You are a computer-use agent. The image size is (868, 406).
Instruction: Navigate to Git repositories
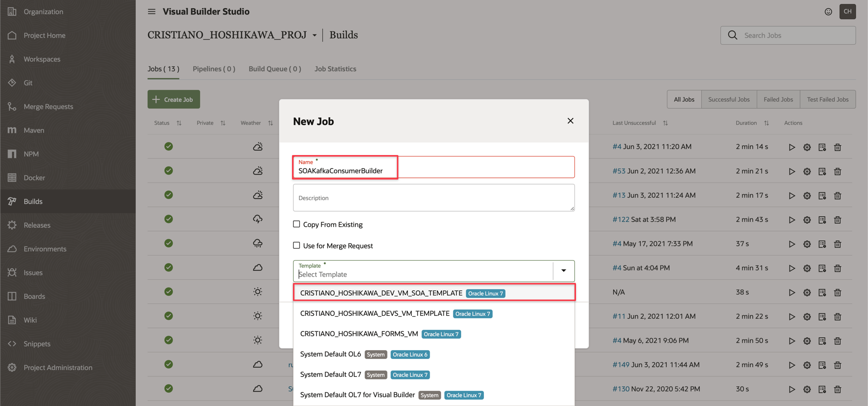click(x=68, y=83)
